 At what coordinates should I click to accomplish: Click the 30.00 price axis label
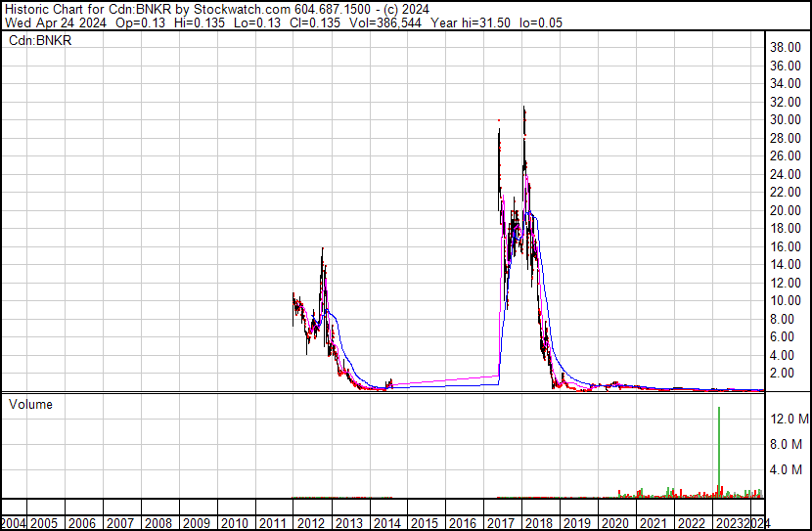click(x=786, y=120)
